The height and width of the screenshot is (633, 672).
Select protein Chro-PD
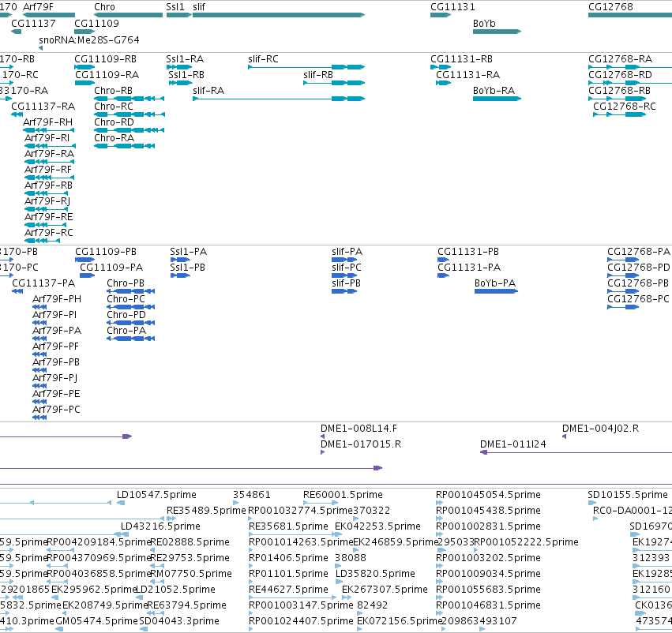click(x=126, y=315)
